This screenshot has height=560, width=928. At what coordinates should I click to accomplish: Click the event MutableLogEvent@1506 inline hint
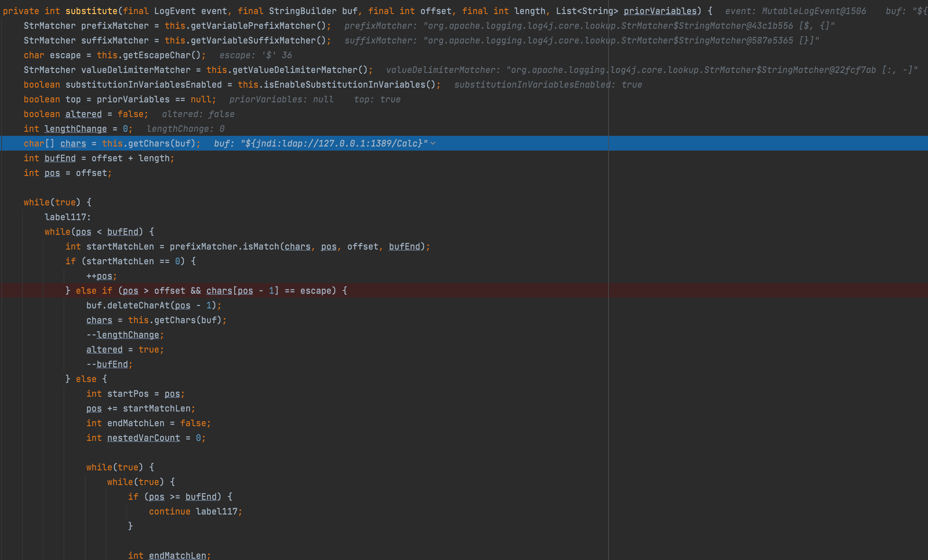pyautogui.click(x=796, y=11)
